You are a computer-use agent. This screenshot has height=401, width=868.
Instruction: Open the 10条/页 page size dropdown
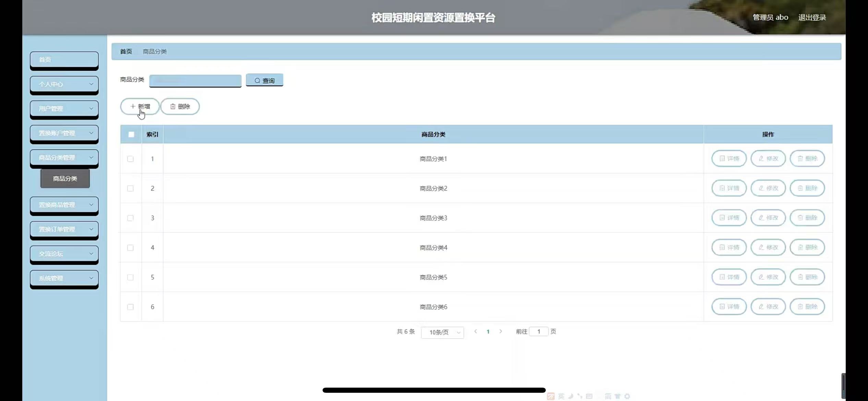click(x=442, y=332)
